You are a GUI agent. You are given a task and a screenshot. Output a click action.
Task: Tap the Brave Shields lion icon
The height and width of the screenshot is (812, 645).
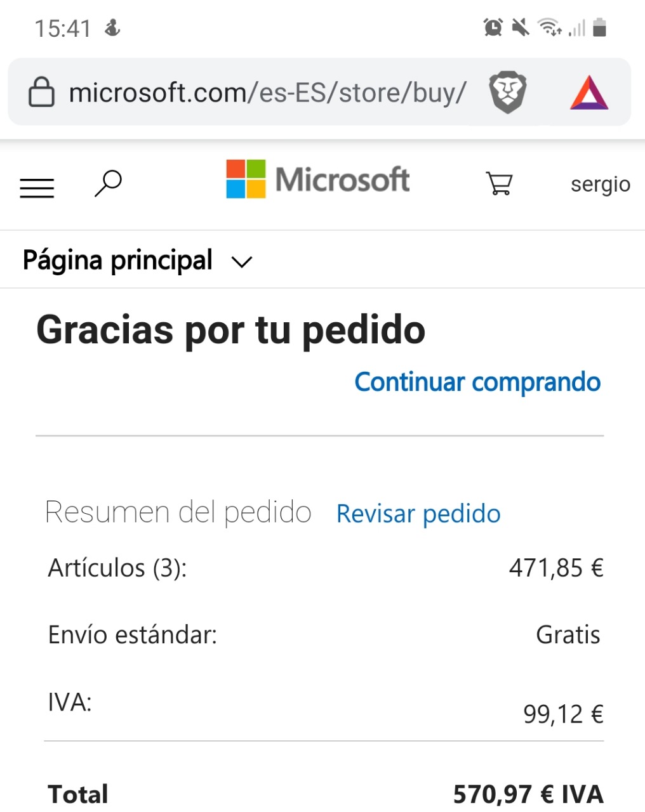[x=507, y=93]
